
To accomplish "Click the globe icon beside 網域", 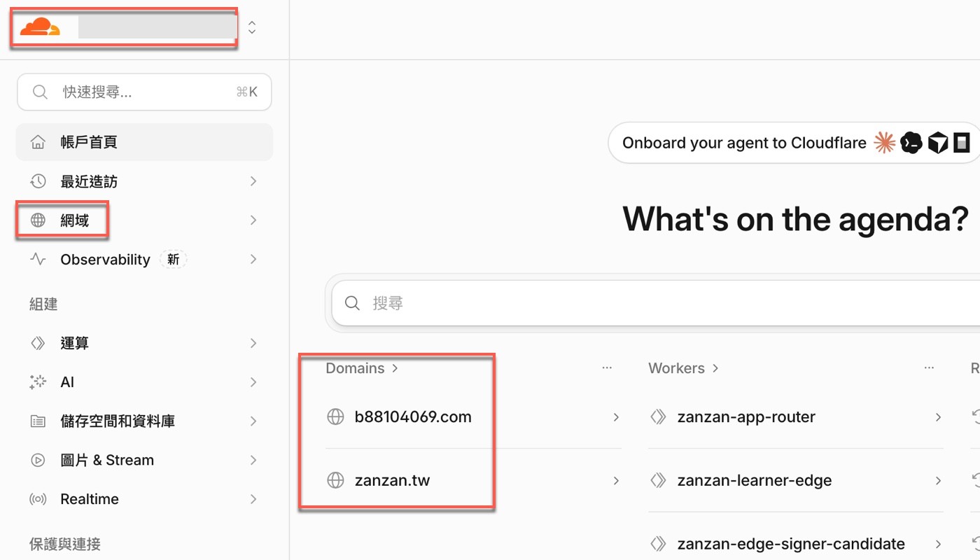I will pyautogui.click(x=38, y=220).
